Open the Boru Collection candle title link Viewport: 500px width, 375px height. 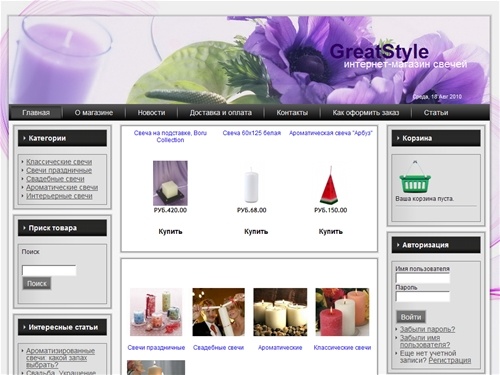coord(170,136)
